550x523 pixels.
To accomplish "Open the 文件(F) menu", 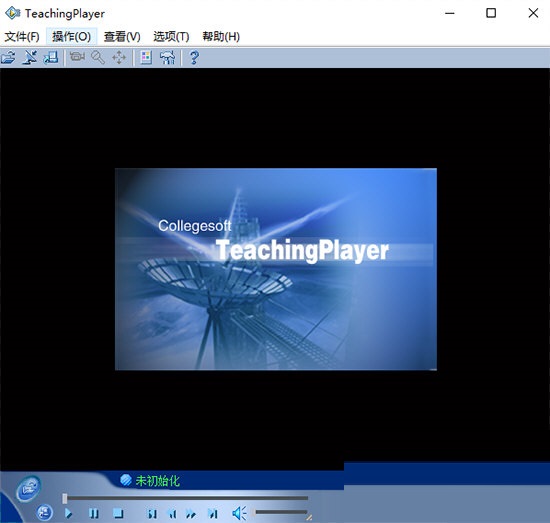I will [x=22, y=36].
